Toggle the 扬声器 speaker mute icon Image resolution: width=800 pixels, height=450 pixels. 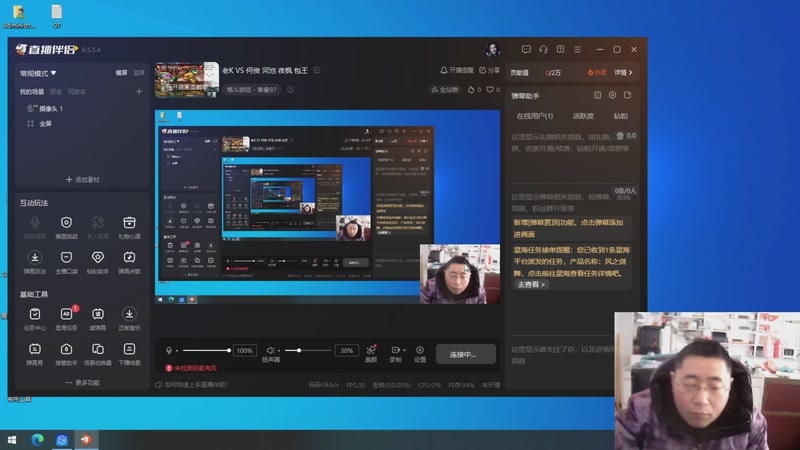[x=270, y=351]
